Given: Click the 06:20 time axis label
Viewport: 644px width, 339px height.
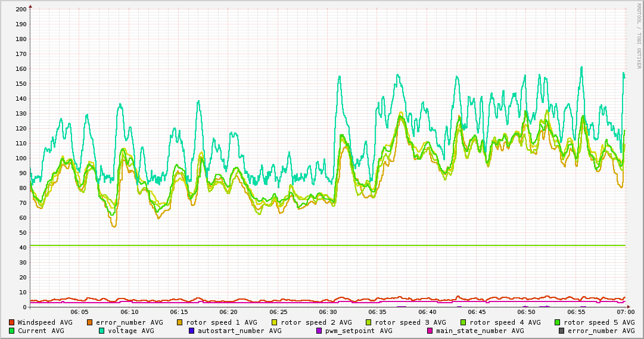Looking at the screenshot, I should pyautogui.click(x=229, y=312).
